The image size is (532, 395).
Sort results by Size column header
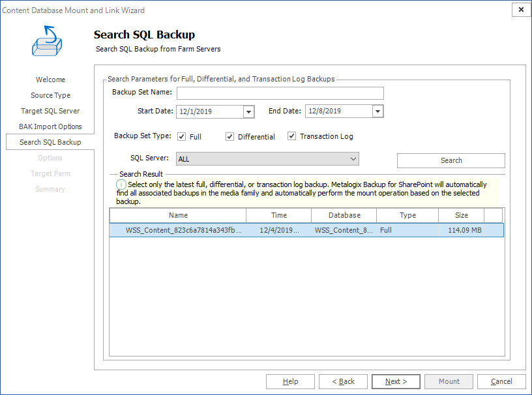pos(462,215)
